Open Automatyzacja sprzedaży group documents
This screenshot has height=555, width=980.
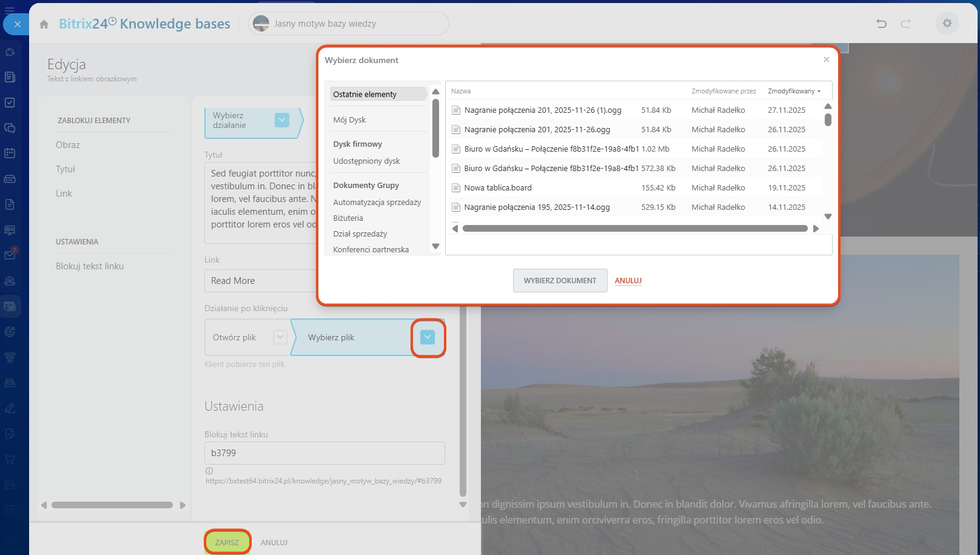point(377,203)
